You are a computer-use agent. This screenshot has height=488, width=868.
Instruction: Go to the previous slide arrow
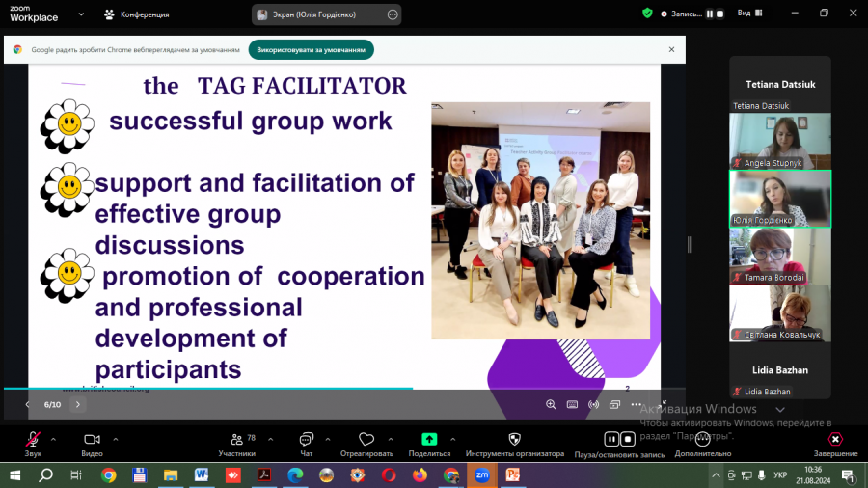27,404
